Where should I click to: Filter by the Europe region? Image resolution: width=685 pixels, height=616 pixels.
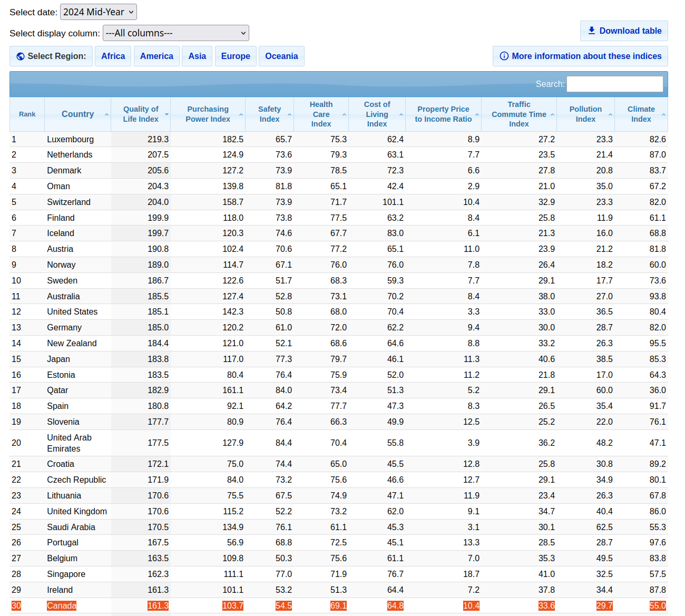tap(236, 56)
